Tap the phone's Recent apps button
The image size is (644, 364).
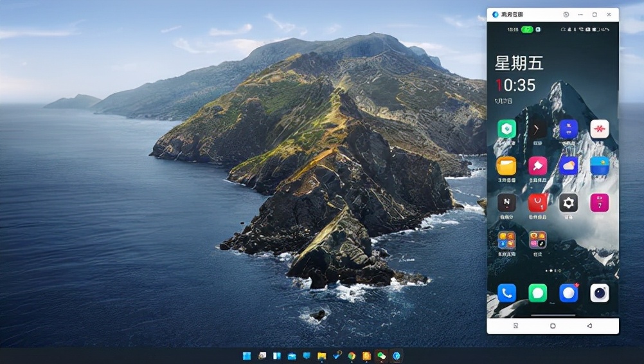(516, 326)
